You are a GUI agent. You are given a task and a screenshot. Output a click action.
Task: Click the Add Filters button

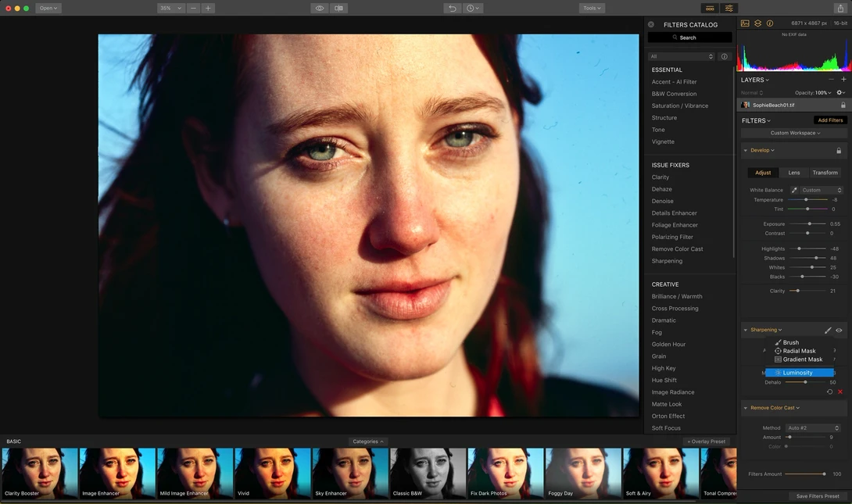829,120
